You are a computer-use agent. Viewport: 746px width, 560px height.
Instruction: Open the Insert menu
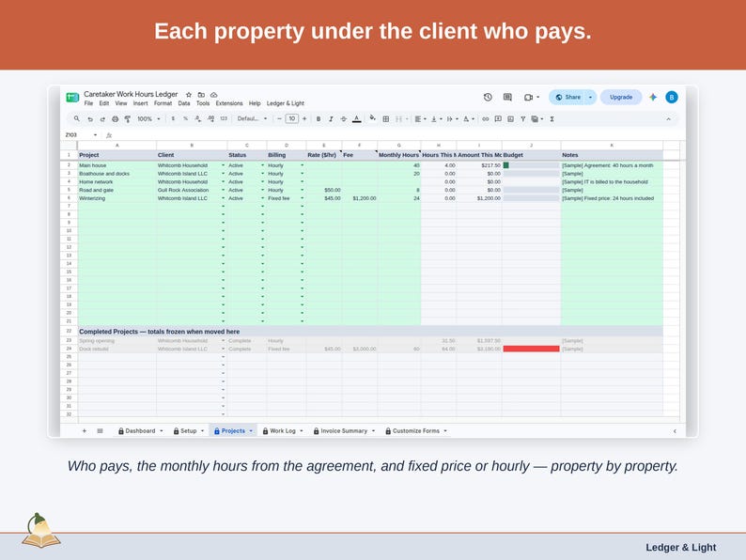pos(140,103)
